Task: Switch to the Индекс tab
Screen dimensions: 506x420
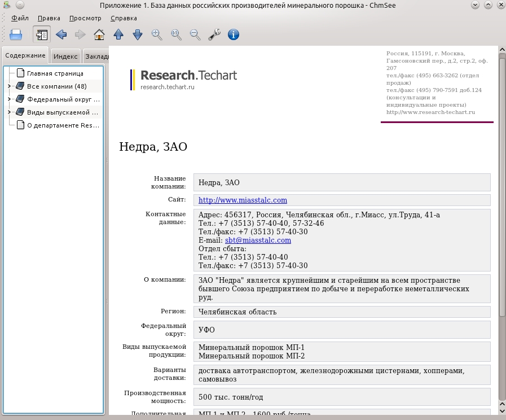Action: pos(65,56)
